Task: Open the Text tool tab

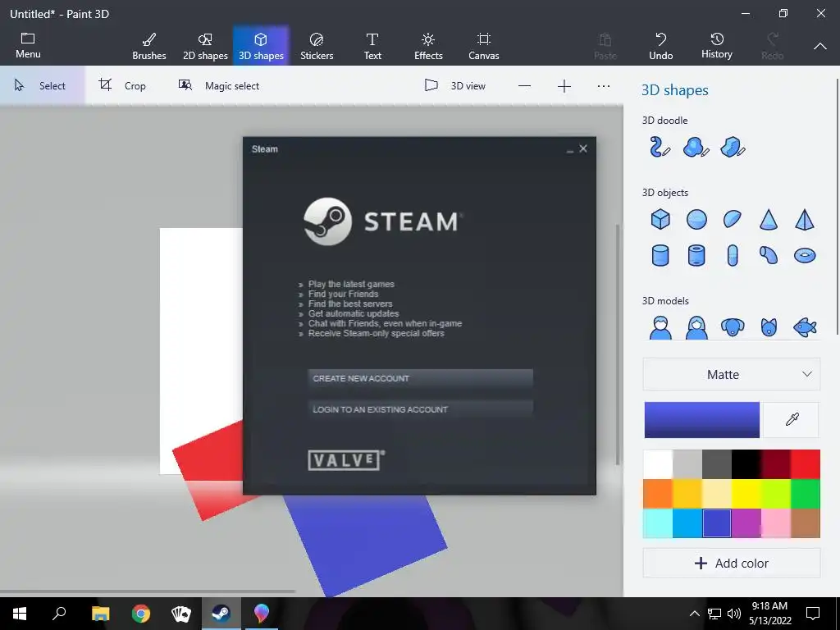Action: (372, 46)
